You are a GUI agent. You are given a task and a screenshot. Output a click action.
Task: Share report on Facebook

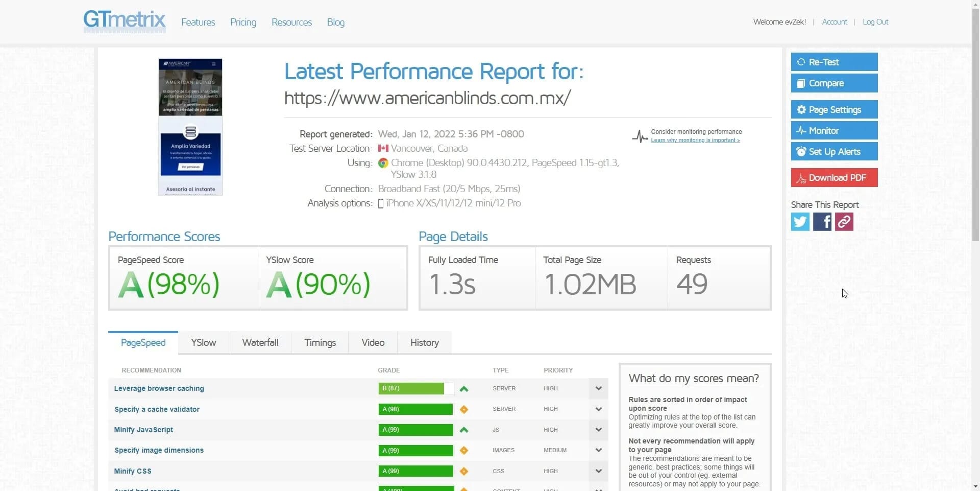coord(822,221)
